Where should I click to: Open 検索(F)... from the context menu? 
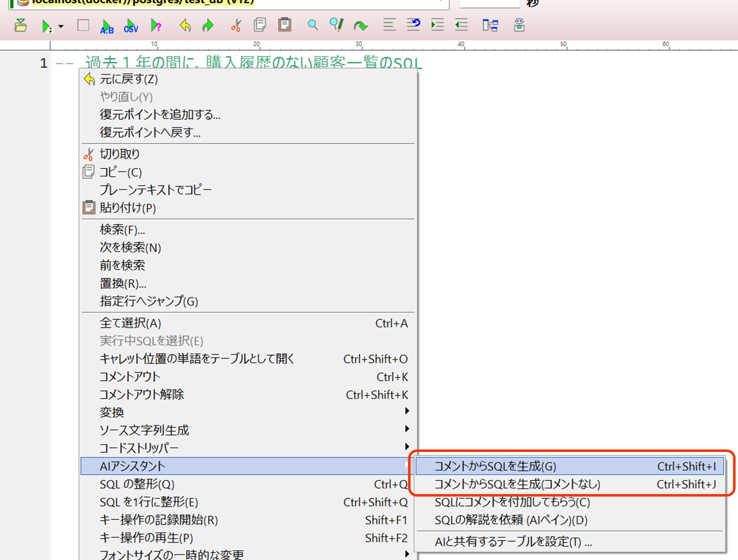[248, 230]
